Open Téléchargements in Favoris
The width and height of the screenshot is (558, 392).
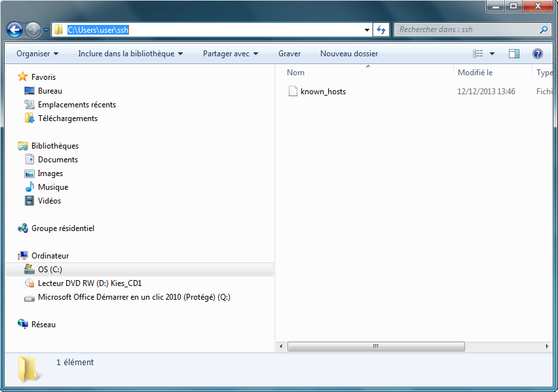[x=67, y=118]
